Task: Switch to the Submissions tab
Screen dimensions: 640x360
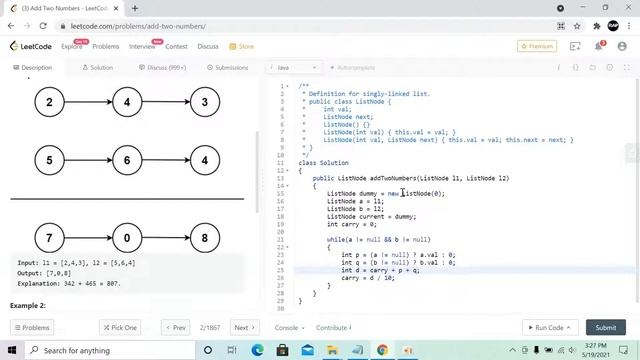Action: [227, 67]
